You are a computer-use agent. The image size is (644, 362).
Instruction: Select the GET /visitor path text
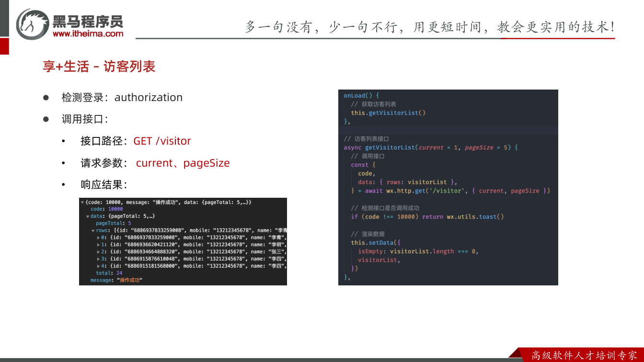162,141
